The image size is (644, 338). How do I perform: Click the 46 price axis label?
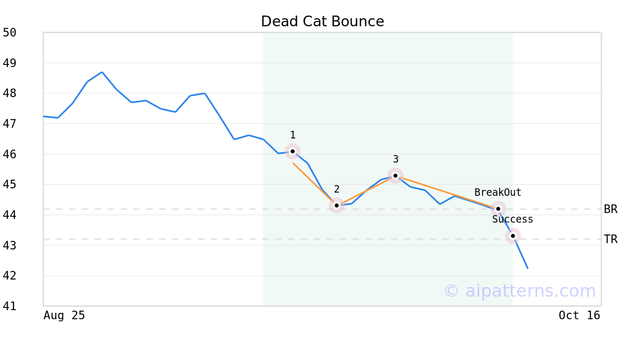pos(10,155)
